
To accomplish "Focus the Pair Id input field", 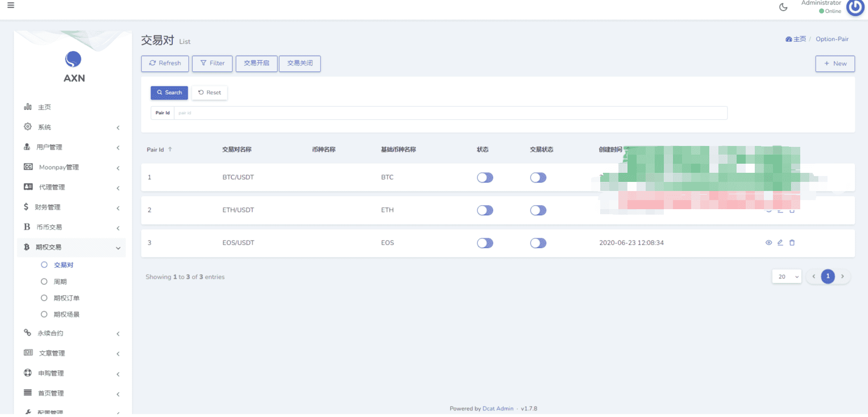I will click(x=450, y=113).
